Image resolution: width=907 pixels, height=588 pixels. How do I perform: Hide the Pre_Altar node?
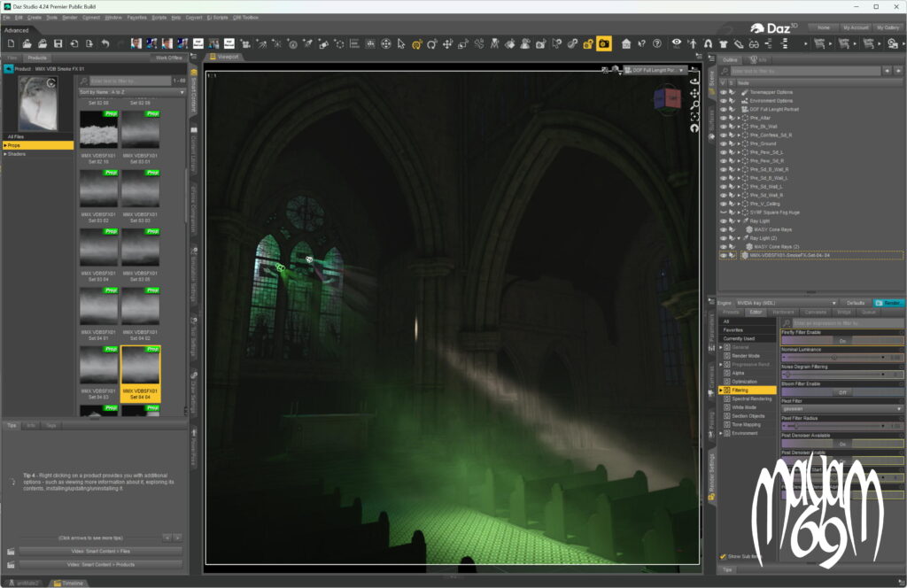point(723,118)
